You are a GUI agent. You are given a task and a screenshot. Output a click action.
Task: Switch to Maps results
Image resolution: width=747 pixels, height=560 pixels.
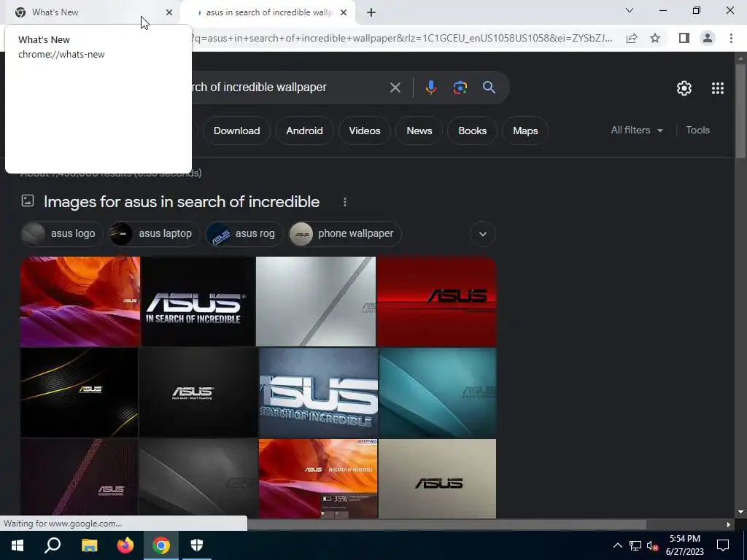pyautogui.click(x=525, y=131)
